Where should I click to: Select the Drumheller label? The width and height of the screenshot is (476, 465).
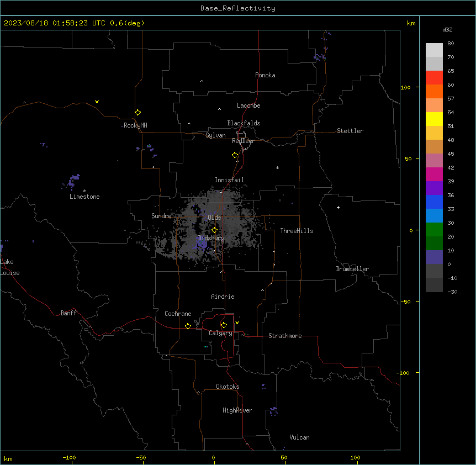352,269
